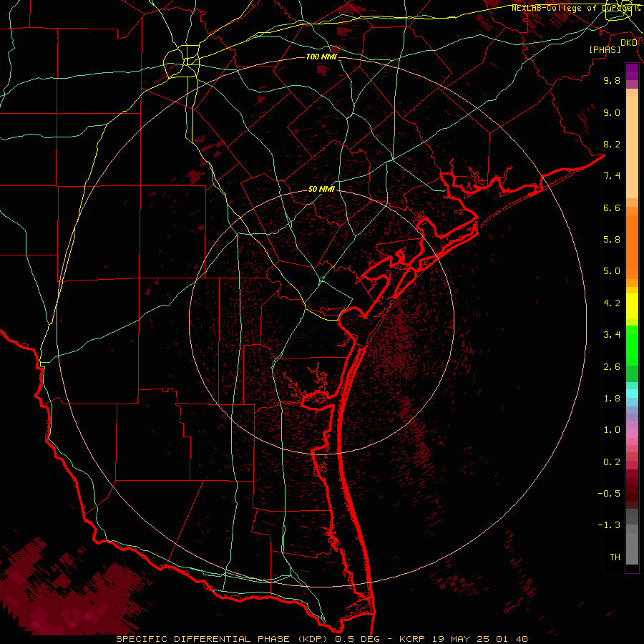Click the 6.6 scale value
Image resolution: width=644 pixels, height=644 pixels.
[x=612, y=208]
